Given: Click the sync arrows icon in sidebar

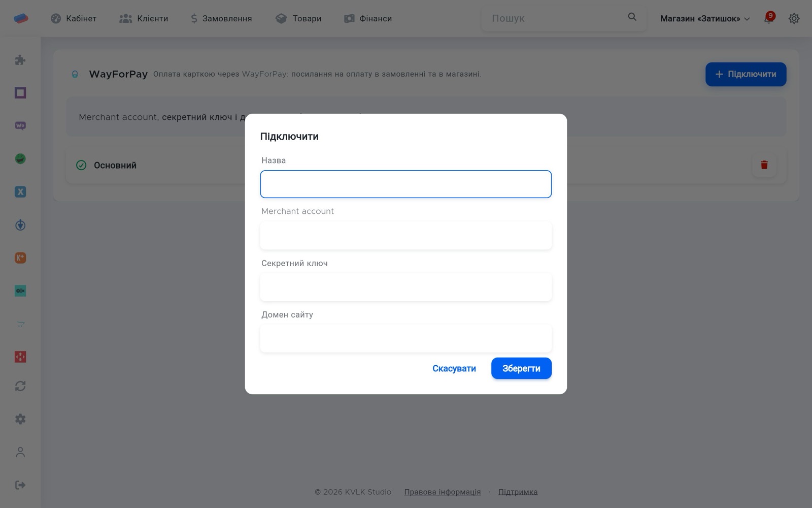Looking at the screenshot, I should [x=20, y=386].
